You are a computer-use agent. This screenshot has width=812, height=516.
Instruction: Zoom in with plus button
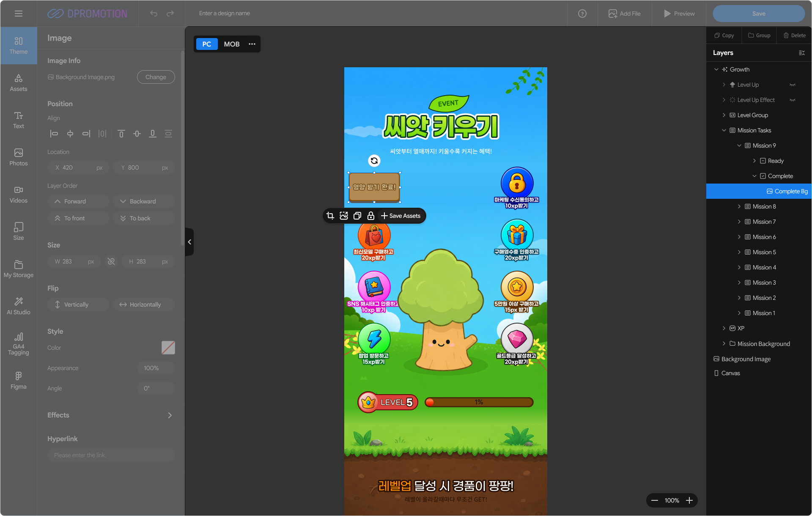[689, 500]
